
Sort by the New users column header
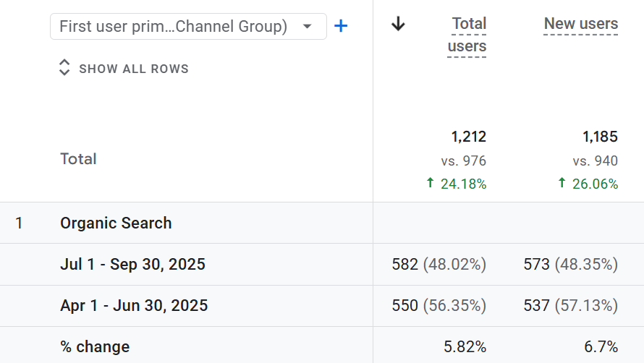coord(580,24)
